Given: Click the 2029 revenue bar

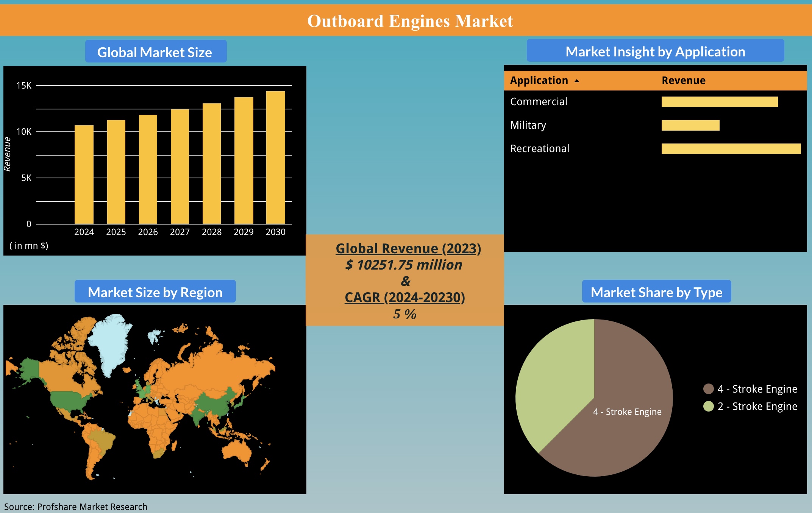Looking at the screenshot, I should click(244, 161).
